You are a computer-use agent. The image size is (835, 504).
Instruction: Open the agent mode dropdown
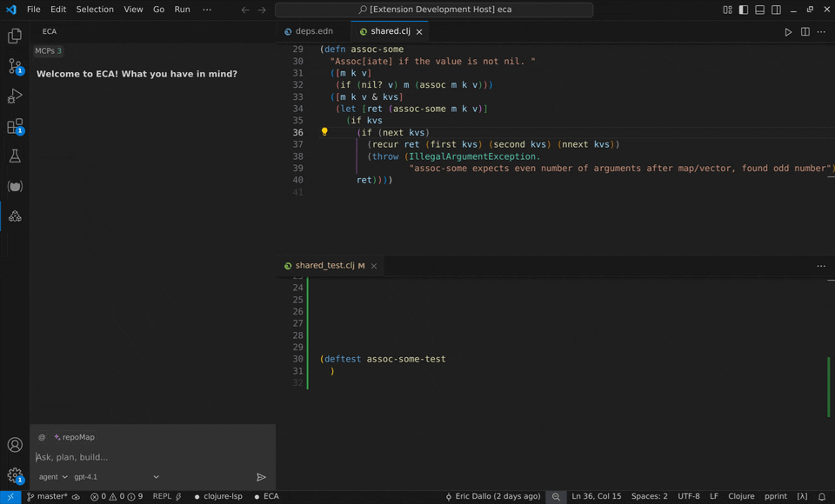50,476
